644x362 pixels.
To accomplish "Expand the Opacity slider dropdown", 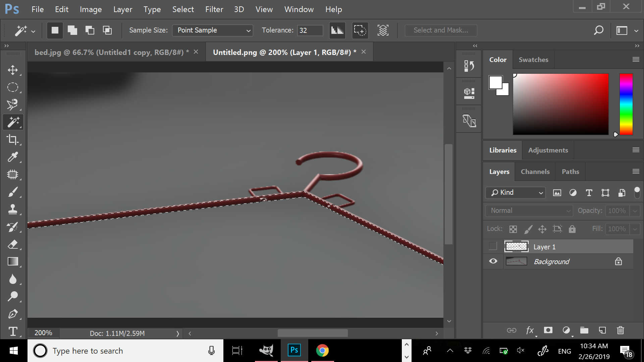I will point(635,211).
